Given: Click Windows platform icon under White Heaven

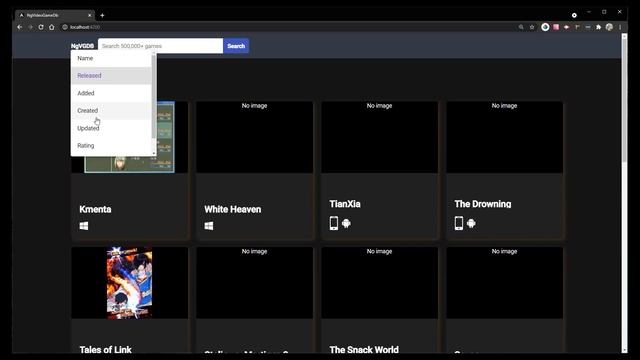Looking at the screenshot, I should (x=209, y=226).
